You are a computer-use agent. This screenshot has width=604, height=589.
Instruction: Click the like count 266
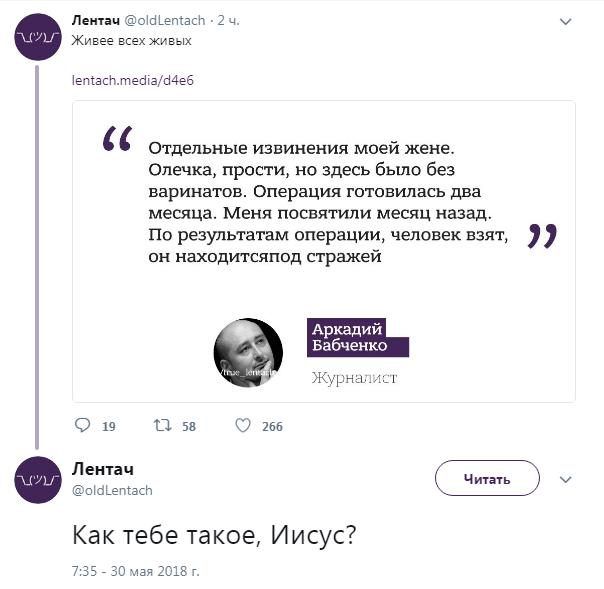pos(272,427)
